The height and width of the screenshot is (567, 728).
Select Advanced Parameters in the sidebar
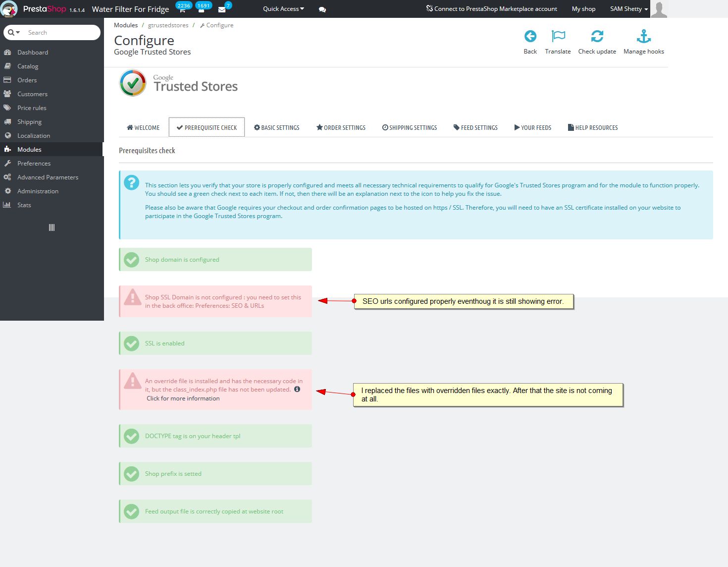coord(48,177)
